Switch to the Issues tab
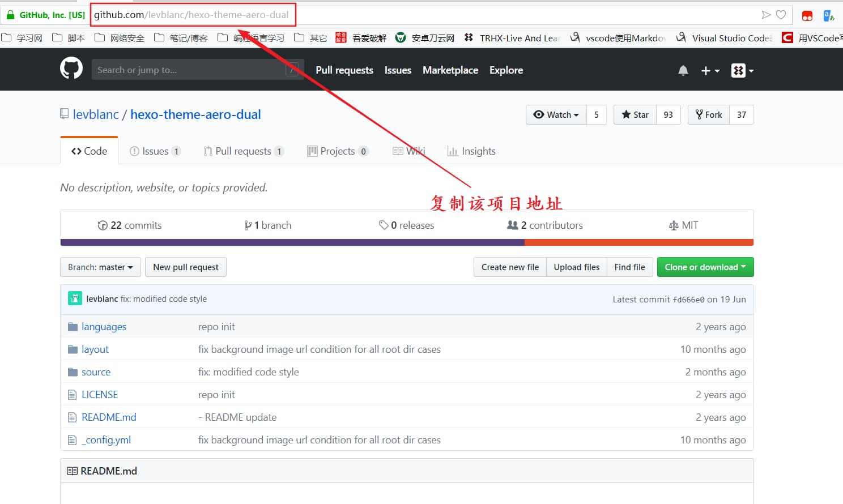The width and height of the screenshot is (843, 504). click(155, 151)
